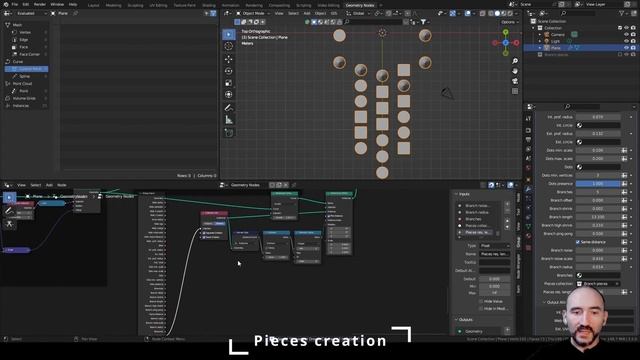Viewport: 640px width, 360px height.
Task: Click socket Name text field
Action: (x=494, y=254)
